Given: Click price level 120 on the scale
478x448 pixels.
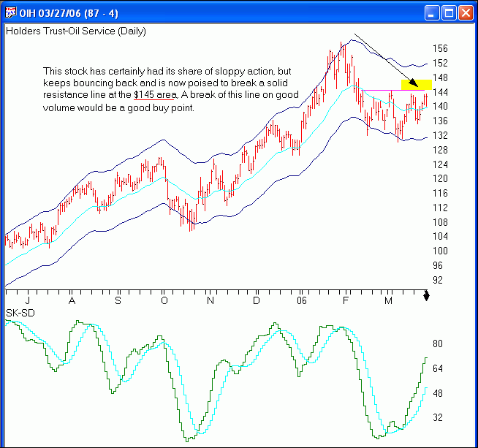Looking at the screenshot, I should tap(440, 178).
